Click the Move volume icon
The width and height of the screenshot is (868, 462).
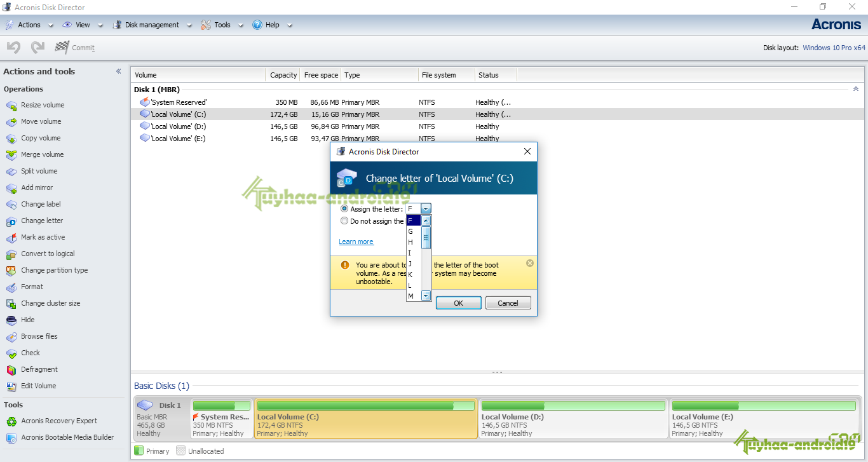point(11,122)
